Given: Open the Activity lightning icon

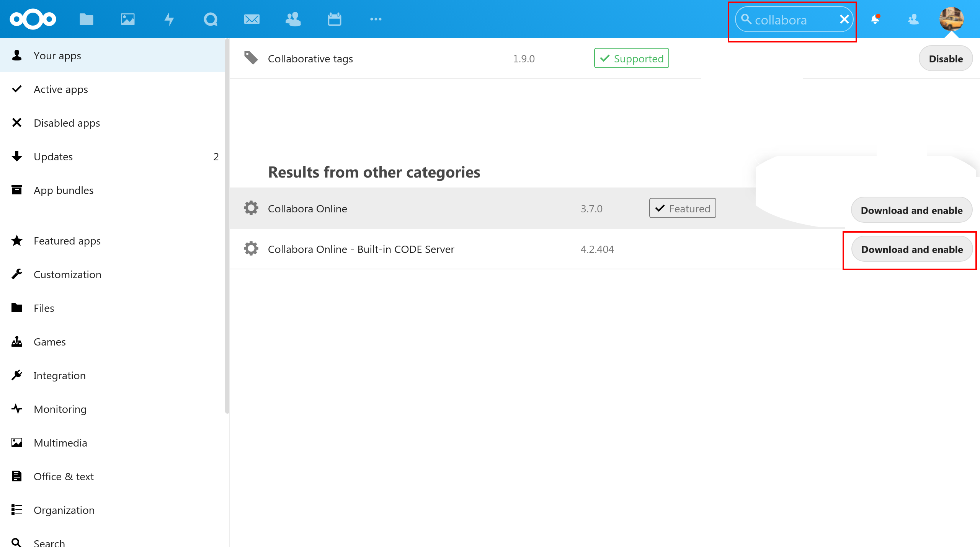Looking at the screenshot, I should tap(169, 19).
